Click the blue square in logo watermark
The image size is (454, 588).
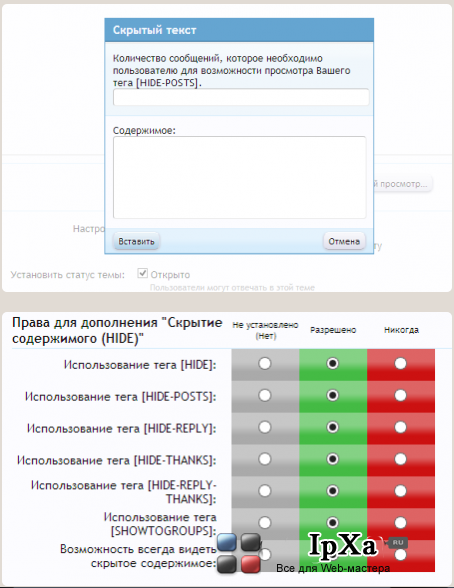227,542
